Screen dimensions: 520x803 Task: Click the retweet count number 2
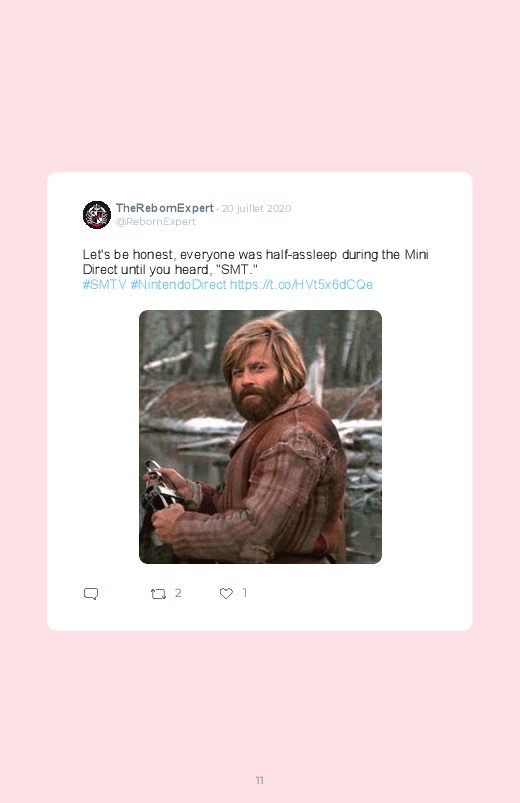coord(178,593)
